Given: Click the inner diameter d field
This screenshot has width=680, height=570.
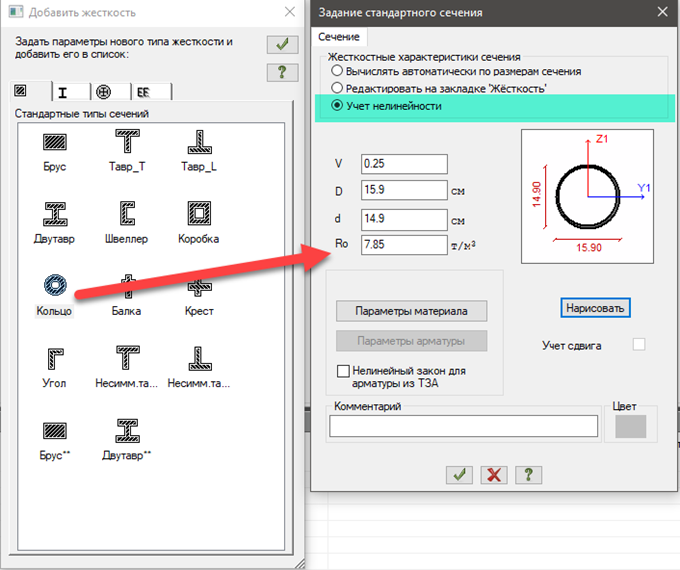Looking at the screenshot, I should click(x=404, y=219).
